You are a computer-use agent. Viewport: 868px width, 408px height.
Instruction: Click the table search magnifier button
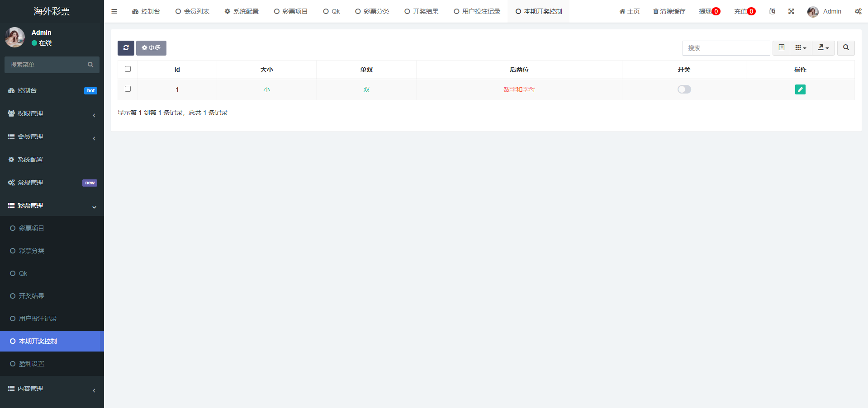pos(845,48)
